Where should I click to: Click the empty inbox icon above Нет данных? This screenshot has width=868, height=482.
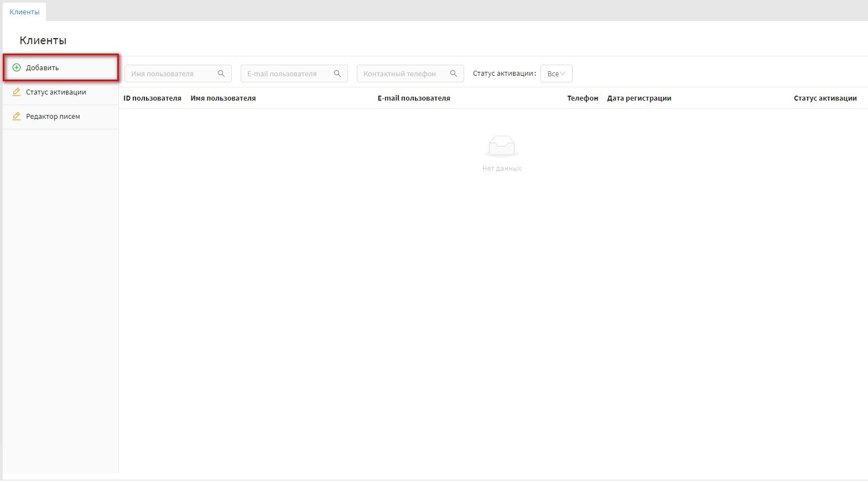coord(501,146)
